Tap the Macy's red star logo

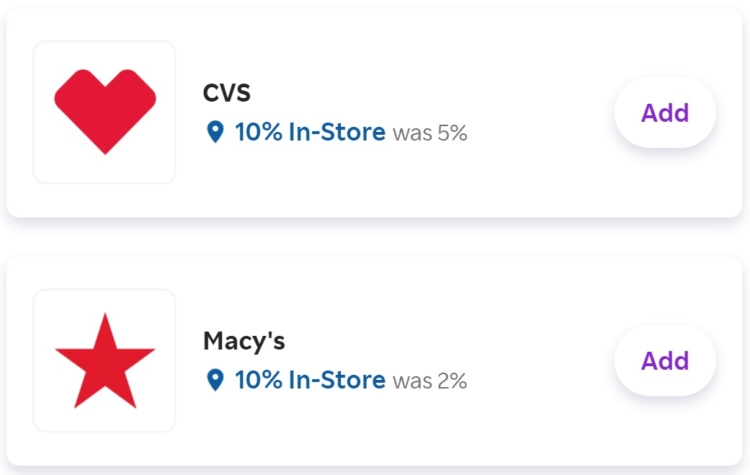[105, 361]
